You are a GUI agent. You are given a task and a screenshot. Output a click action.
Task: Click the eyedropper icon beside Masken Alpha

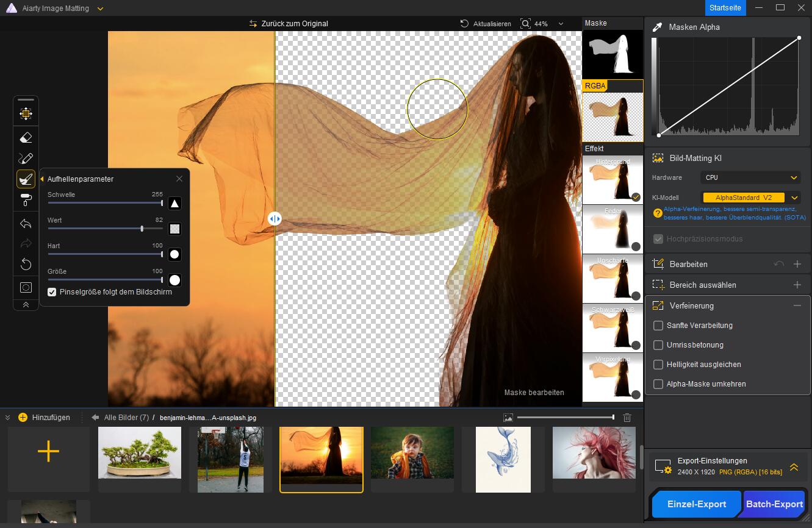[658, 27]
